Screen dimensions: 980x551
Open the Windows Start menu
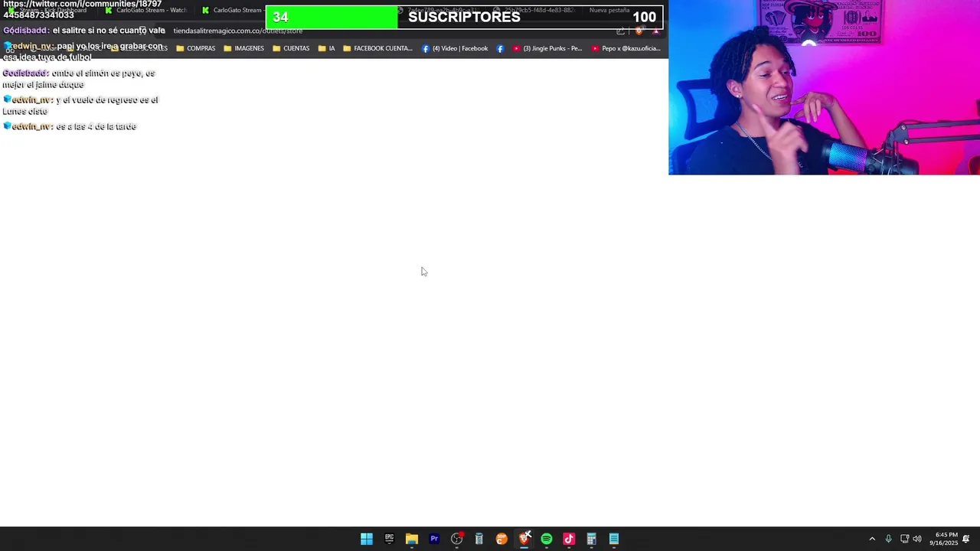click(367, 539)
